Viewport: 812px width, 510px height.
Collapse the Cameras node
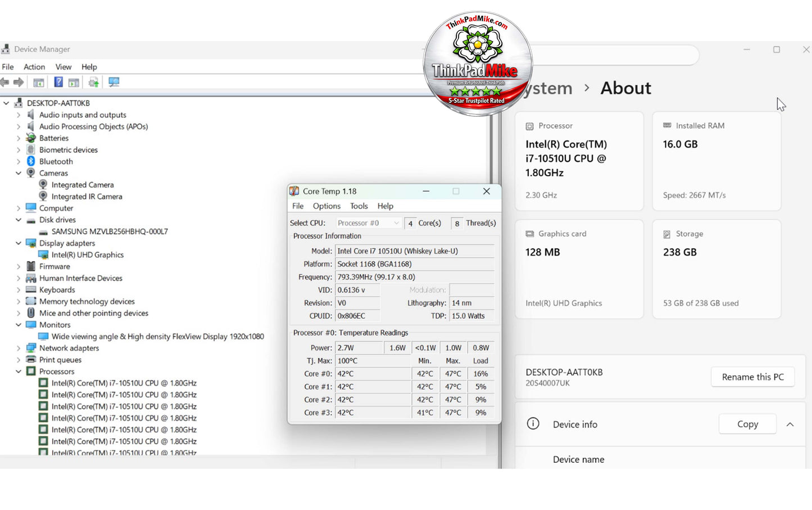pyautogui.click(x=19, y=173)
